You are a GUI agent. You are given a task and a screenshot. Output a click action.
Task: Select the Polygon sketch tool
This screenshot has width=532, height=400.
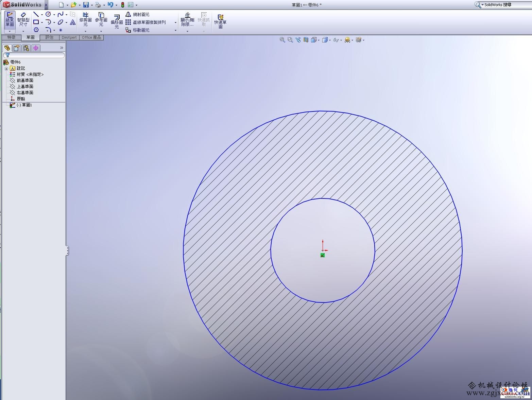click(36, 30)
